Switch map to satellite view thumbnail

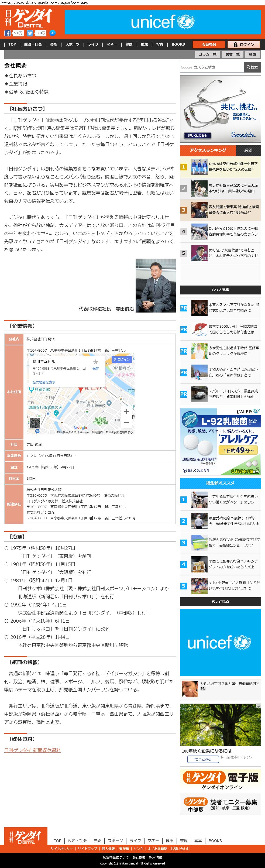coord(35,423)
